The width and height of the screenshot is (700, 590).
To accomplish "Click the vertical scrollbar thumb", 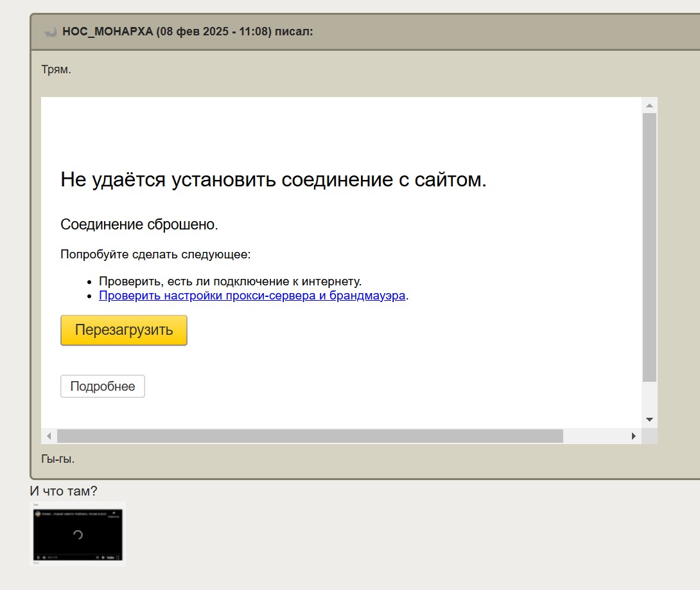I will click(x=649, y=247).
